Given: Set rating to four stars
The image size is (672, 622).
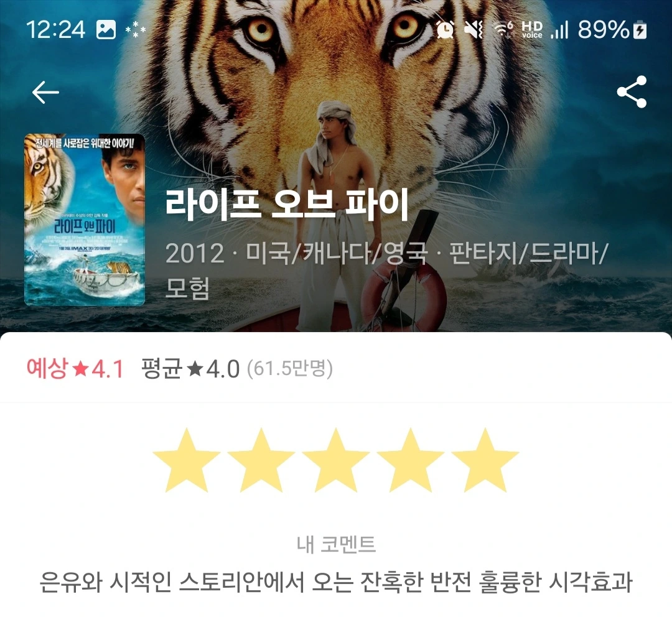Looking at the screenshot, I should tap(411, 460).
